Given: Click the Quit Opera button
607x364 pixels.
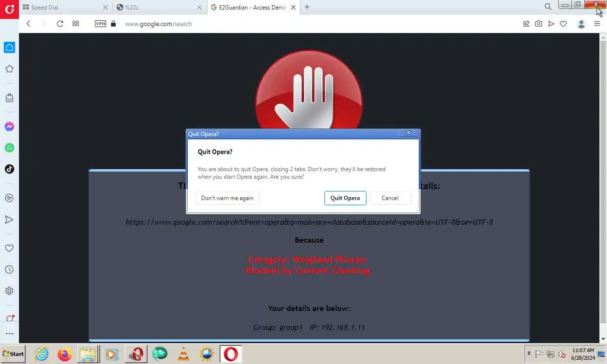Looking at the screenshot, I should [345, 198].
